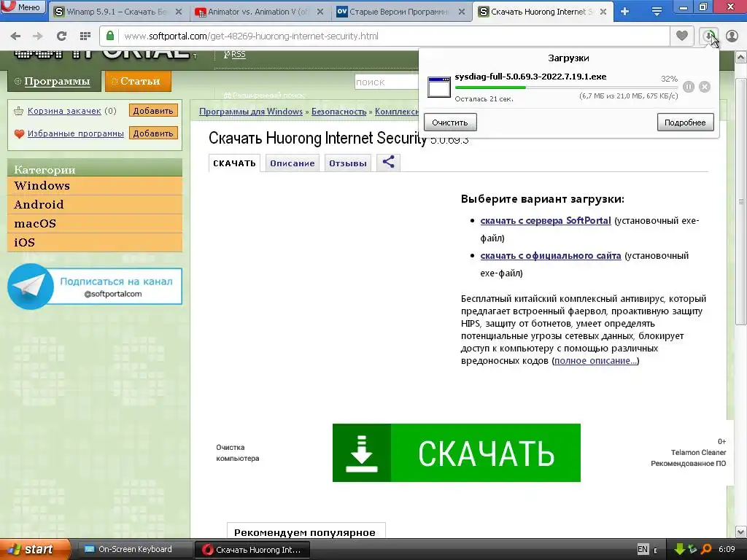Select the iOS category
The height and width of the screenshot is (560, 747).
95,242
